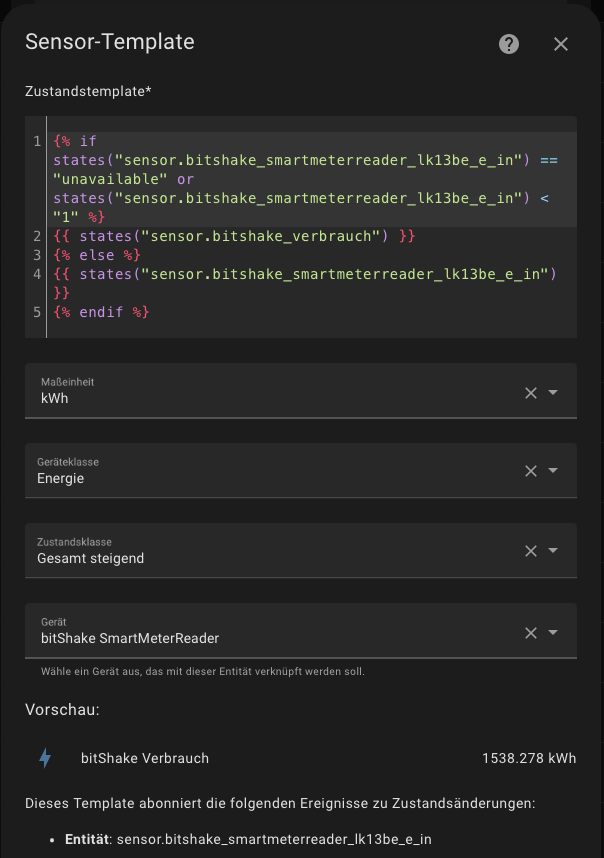604x858 pixels.
Task: Select the Zustandsklasse field text Gesamt steigend
Action: pyautogui.click(x=92, y=558)
